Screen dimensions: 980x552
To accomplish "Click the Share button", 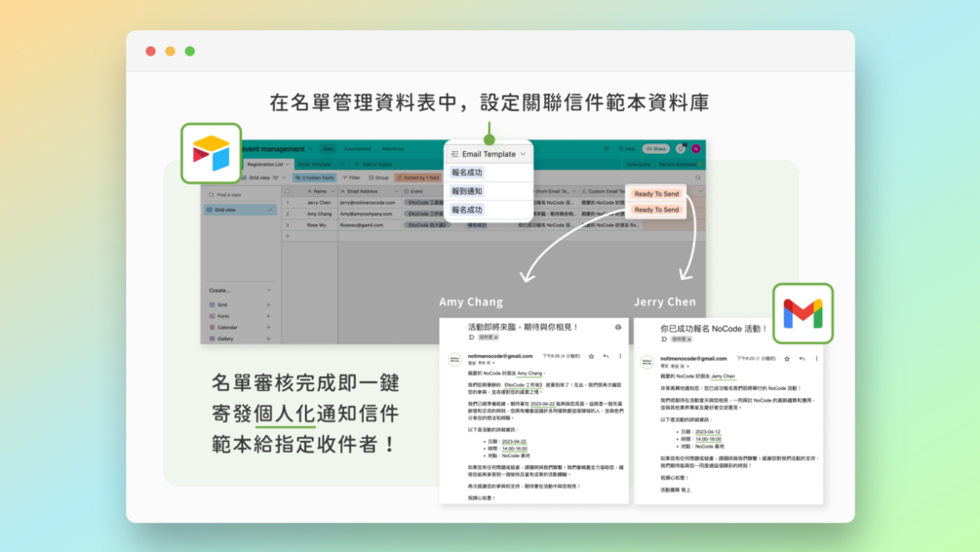I will pos(655,149).
